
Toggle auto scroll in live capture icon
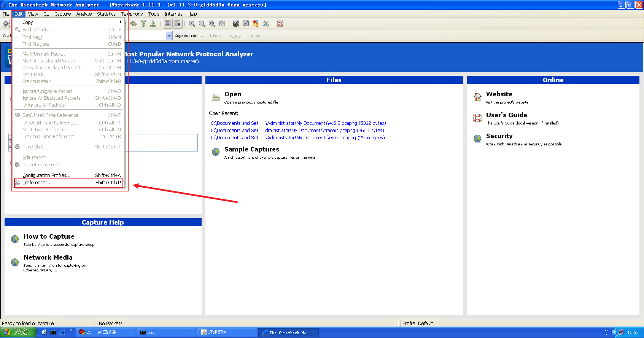click(x=177, y=24)
